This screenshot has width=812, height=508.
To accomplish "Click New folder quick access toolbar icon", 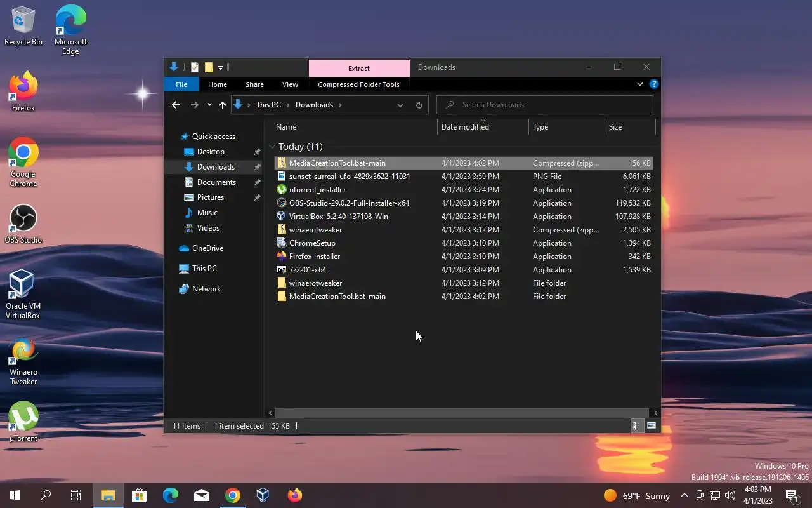I will [208, 67].
